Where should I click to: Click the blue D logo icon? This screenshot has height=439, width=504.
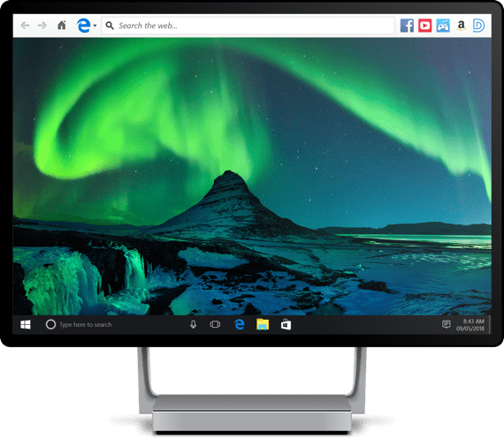point(478,26)
